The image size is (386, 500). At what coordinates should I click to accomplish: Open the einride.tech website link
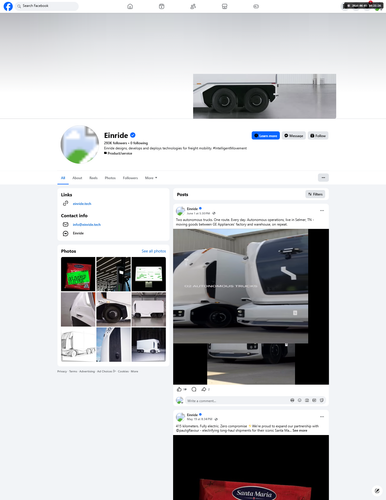point(82,204)
